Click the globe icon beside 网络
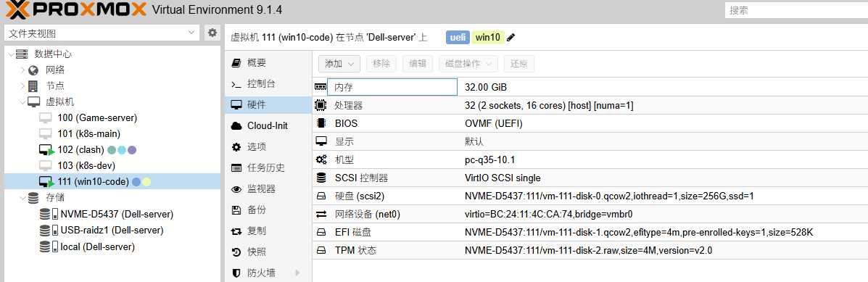 [33, 70]
